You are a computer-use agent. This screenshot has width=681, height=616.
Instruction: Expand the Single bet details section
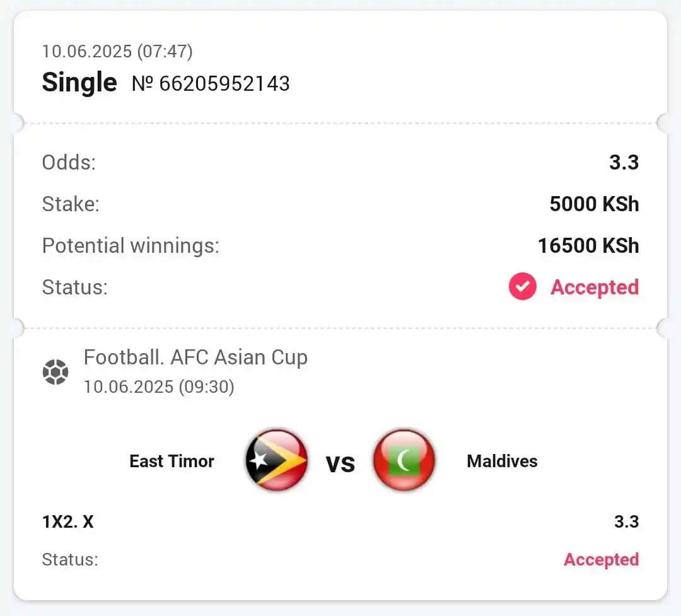coord(79,83)
